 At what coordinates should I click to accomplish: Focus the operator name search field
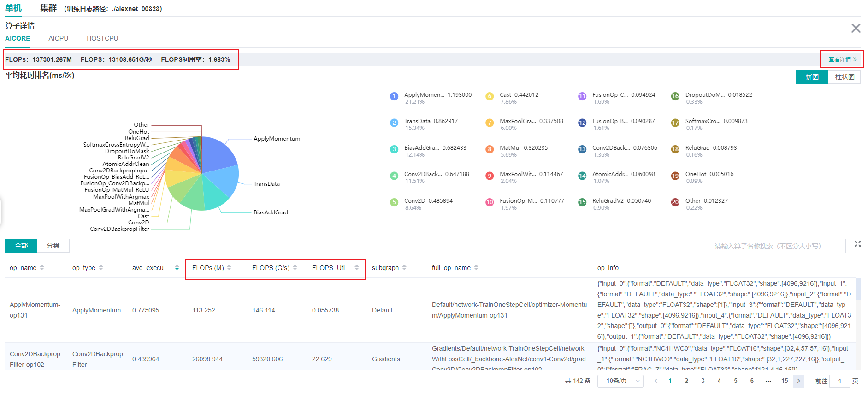776,246
